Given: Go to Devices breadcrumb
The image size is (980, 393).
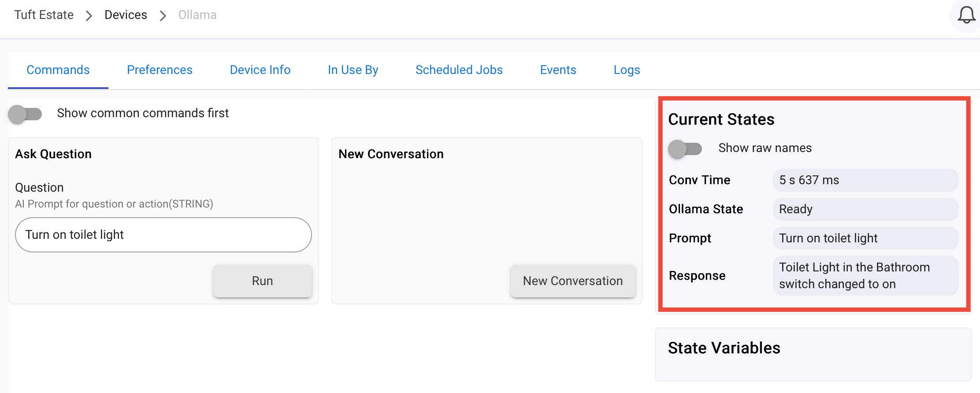Looking at the screenshot, I should 126,15.
